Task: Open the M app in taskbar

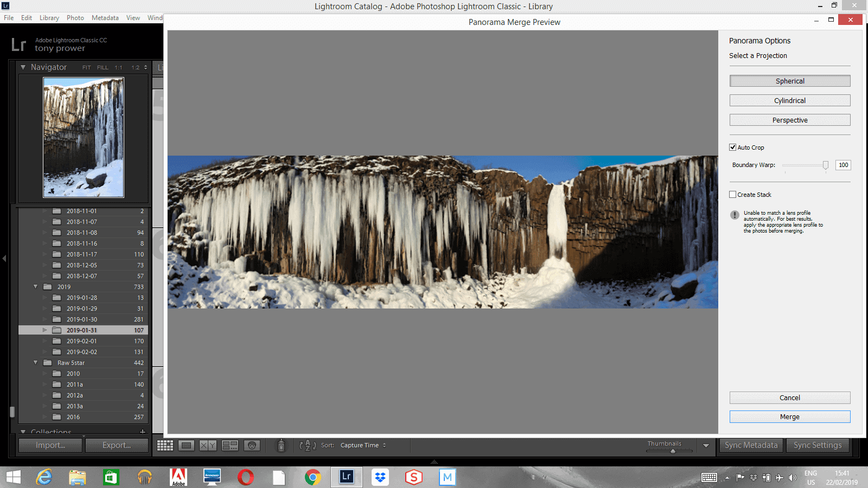Action: pyautogui.click(x=448, y=477)
